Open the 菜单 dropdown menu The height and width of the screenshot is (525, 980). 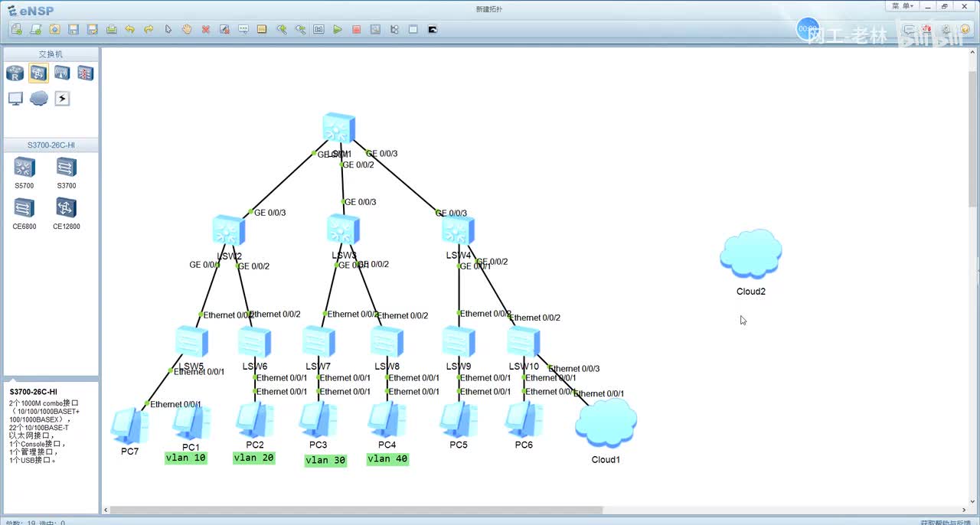click(x=902, y=5)
